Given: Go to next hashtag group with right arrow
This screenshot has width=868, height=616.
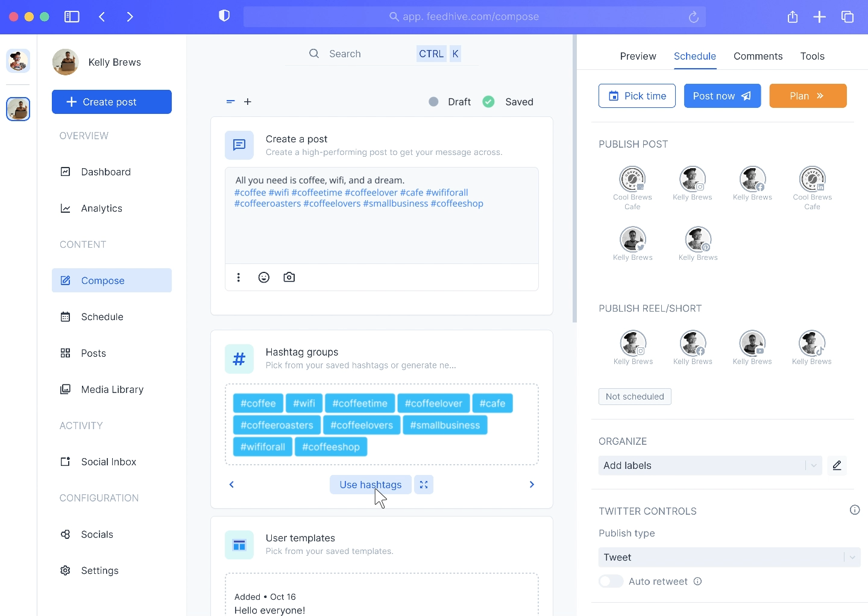Looking at the screenshot, I should pyautogui.click(x=532, y=485).
